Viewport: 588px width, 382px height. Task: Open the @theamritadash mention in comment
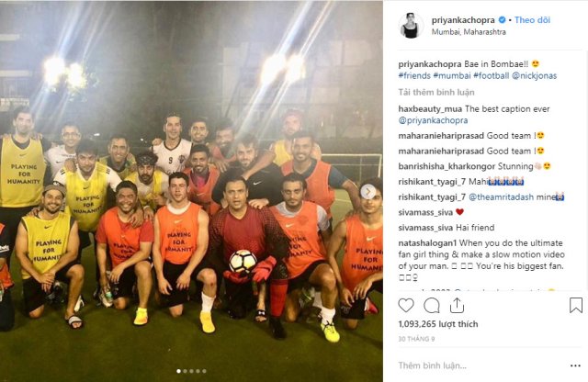tap(501, 197)
